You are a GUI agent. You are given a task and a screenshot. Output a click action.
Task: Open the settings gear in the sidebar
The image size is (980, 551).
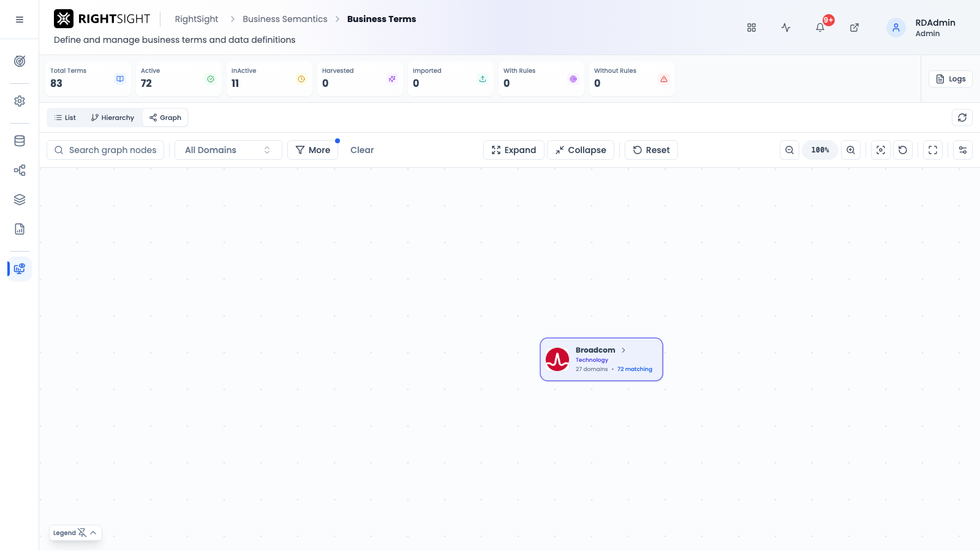tap(20, 101)
